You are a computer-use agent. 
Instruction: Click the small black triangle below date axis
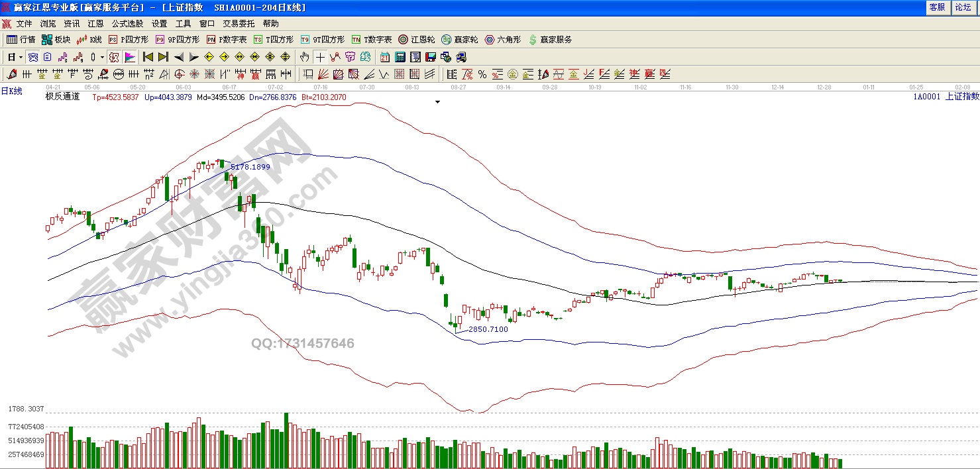point(437,103)
